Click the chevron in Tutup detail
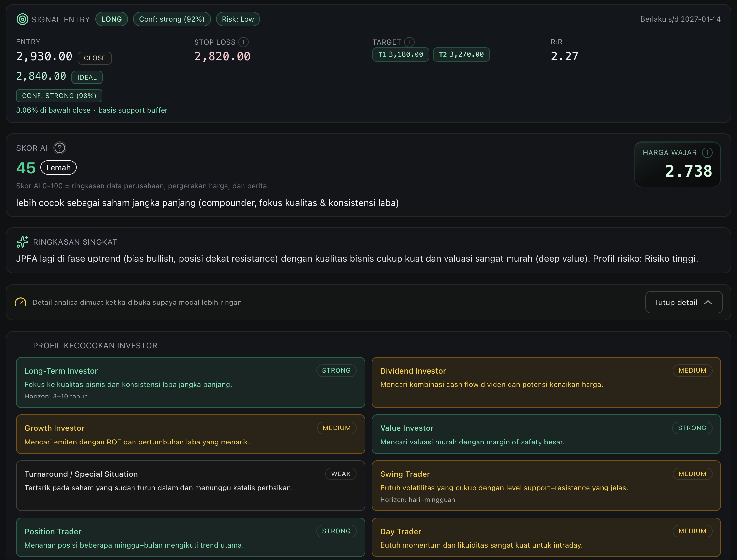Image resolution: width=737 pixels, height=560 pixels. (x=708, y=302)
